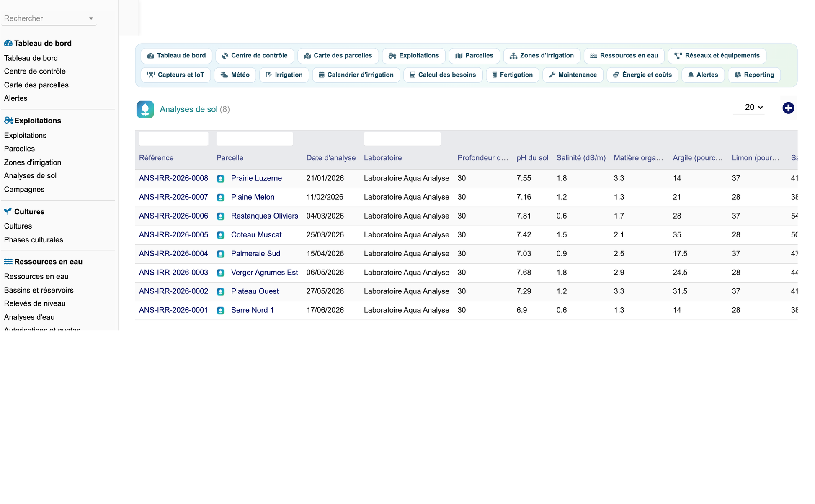Open record ANS-IRR-2026-0005
Viewport: 815px width, 504px height.
tap(173, 235)
